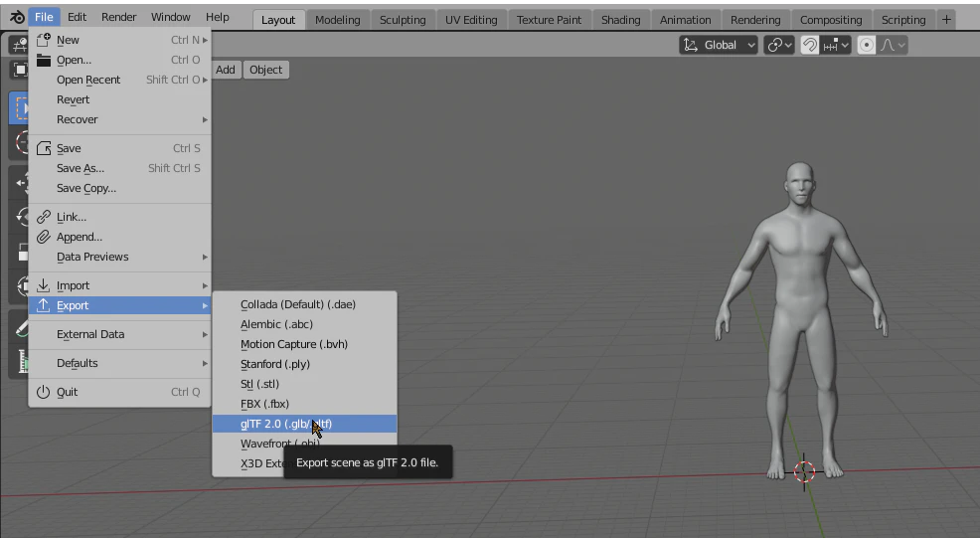Open the pivot point dropdown
The width and height of the screenshot is (980, 538).
point(779,45)
